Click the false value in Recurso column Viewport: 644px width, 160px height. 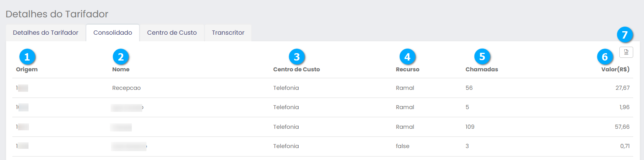pyautogui.click(x=402, y=146)
